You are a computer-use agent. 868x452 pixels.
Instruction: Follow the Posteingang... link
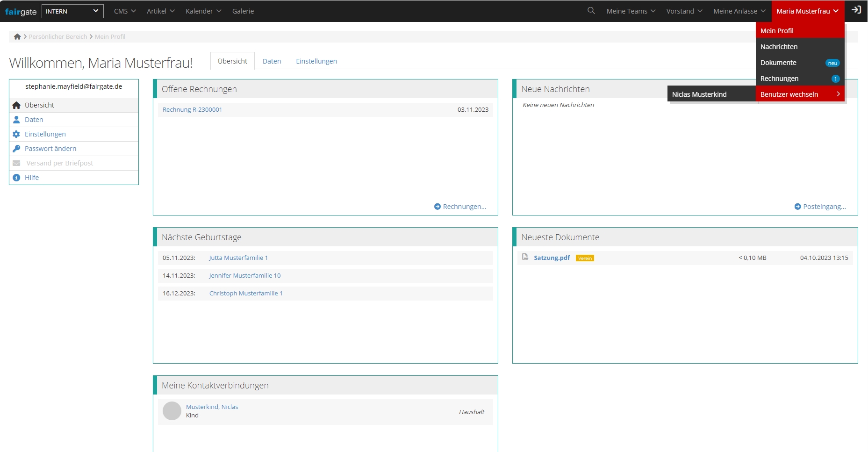(824, 207)
